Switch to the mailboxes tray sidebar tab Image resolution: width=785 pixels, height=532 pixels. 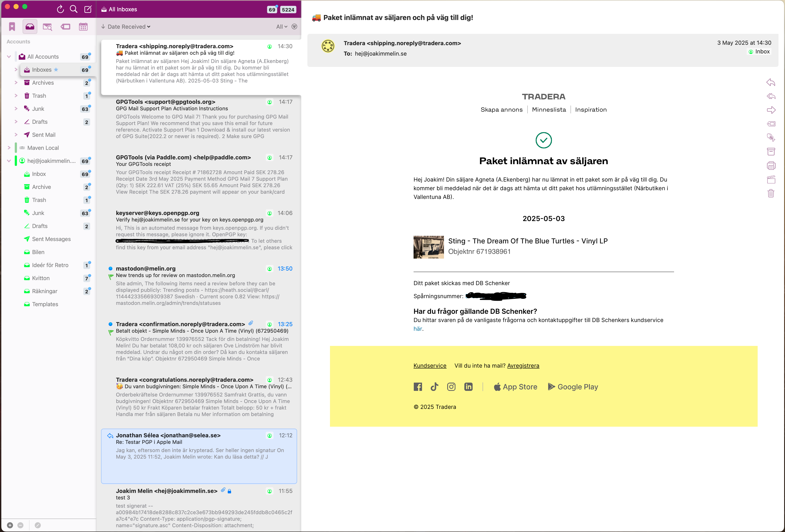pos(30,27)
